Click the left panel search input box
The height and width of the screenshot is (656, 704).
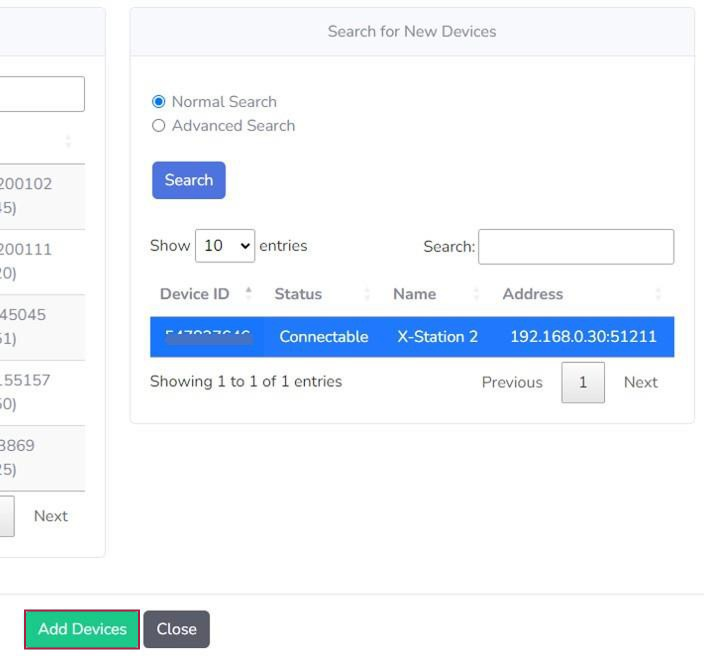coord(40,94)
